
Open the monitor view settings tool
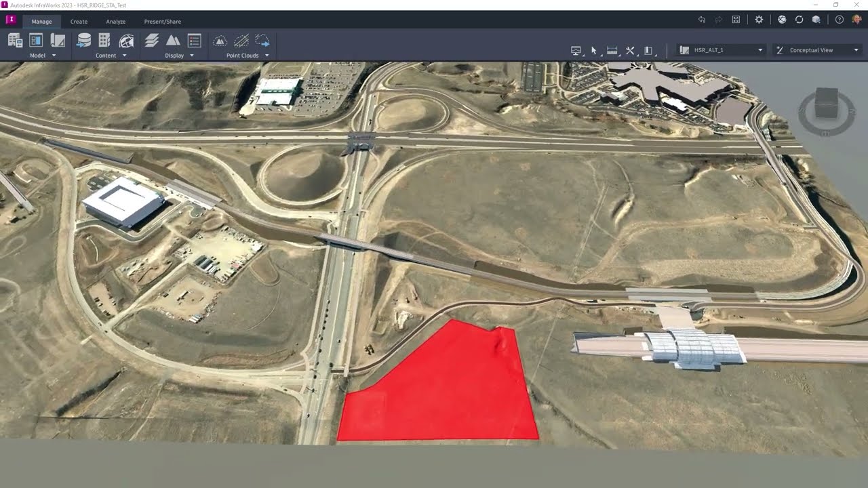click(x=576, y=50)
